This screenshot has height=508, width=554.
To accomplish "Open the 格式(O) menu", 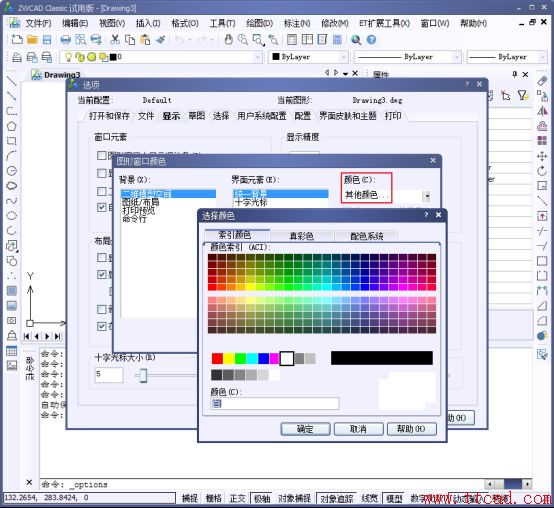I will click(x=185, y=23).
